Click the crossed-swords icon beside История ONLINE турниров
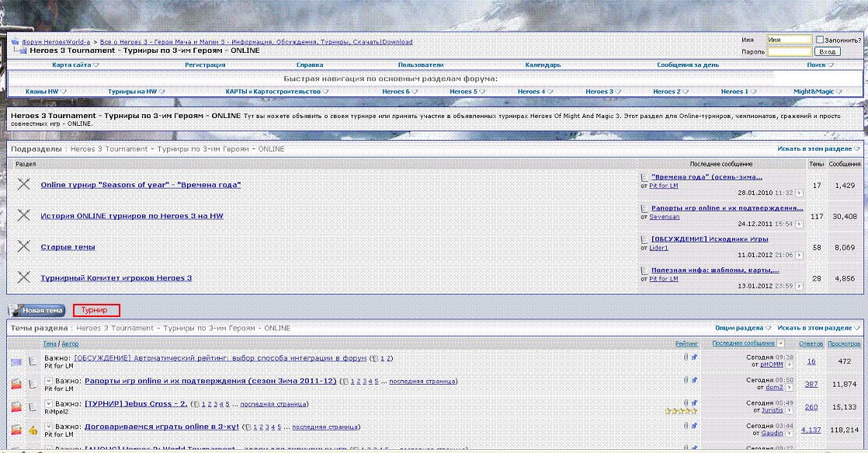Screen dimensions: 868x453 coord(24,215)
